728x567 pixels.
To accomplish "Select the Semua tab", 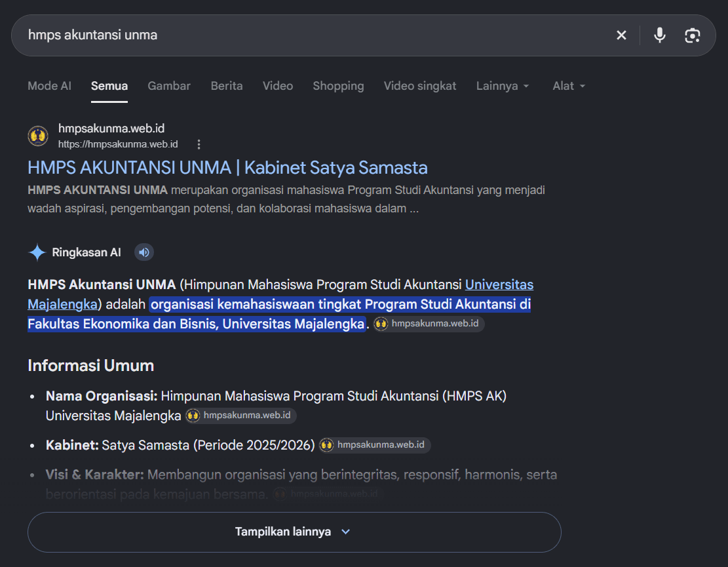I will (x=109, y=86).
